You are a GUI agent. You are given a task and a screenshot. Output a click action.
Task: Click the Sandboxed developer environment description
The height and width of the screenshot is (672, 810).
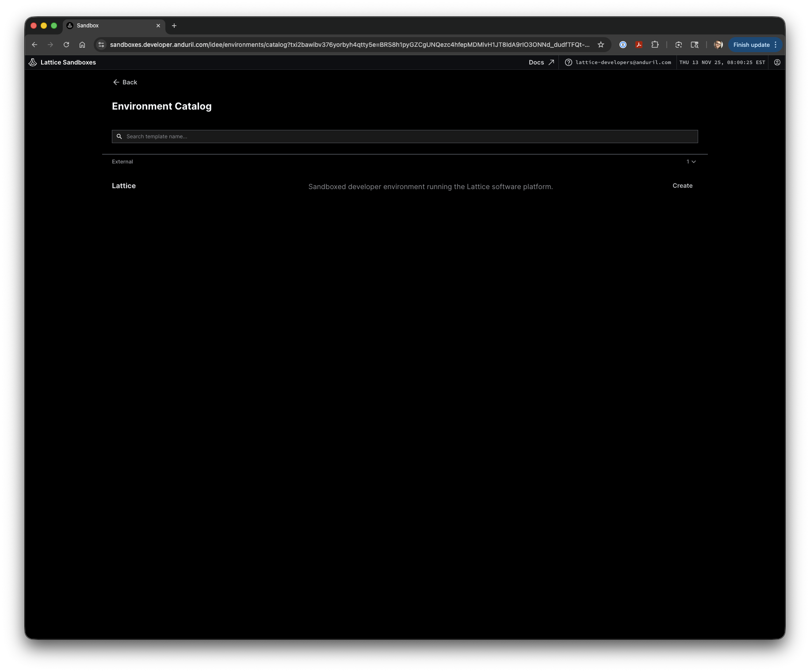click(x=430, y=186)
